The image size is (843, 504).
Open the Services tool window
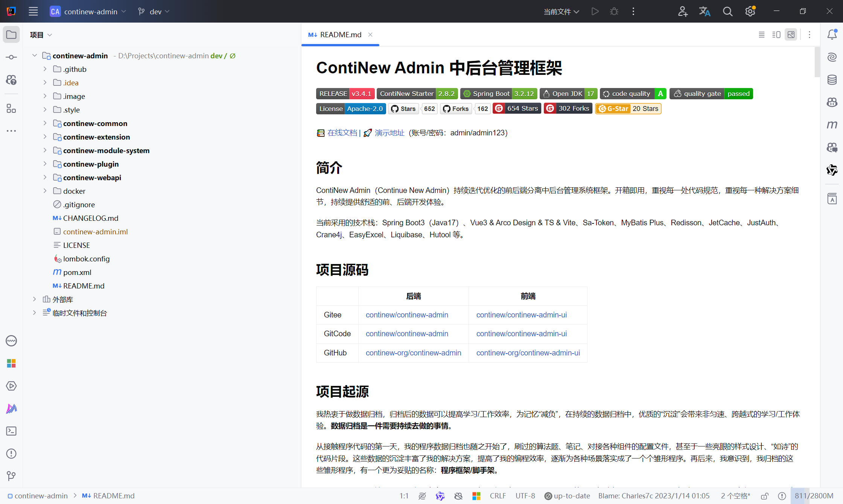pyautogui.click(x=11, y=386)
